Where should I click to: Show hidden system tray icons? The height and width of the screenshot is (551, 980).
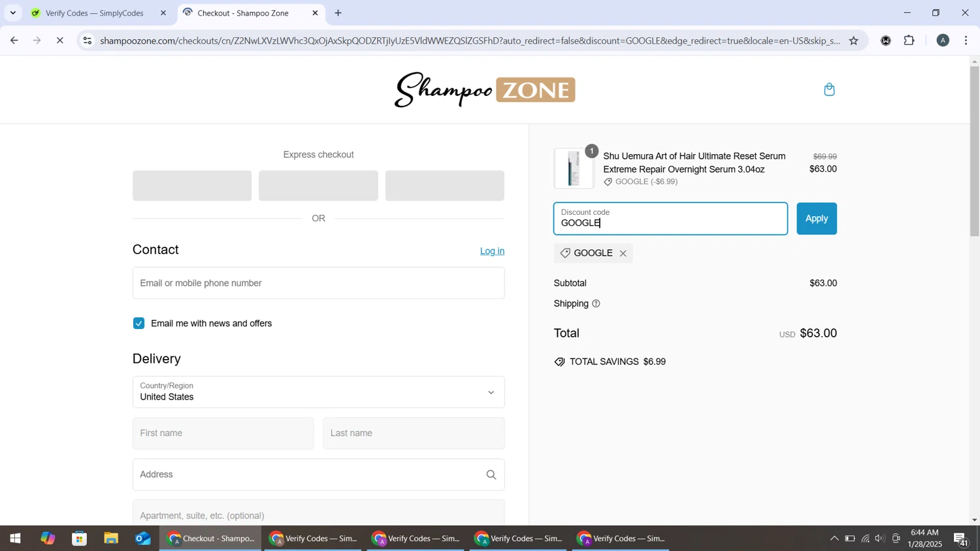click(834, 539)
